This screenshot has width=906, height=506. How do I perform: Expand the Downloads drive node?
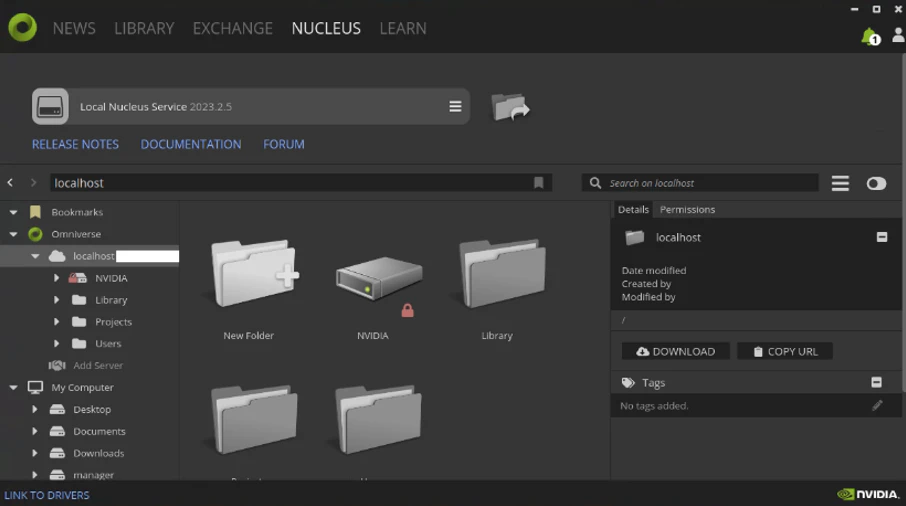35,453
